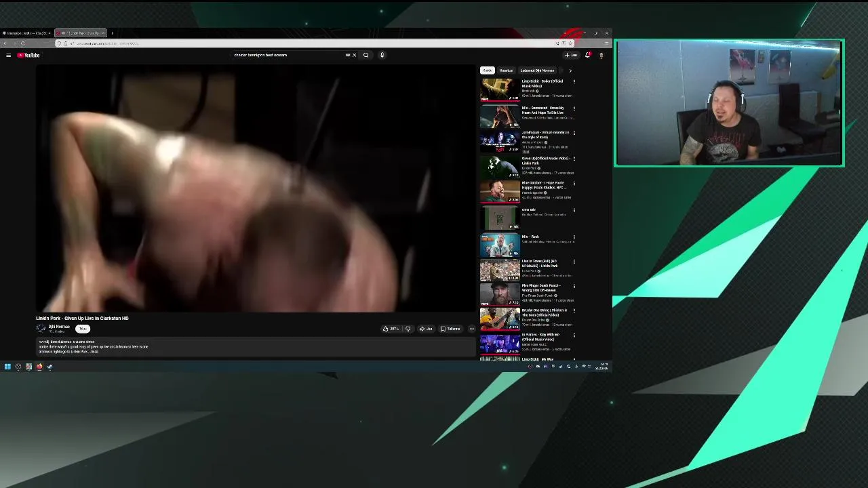Dislike the video with thumbs-down button

point(408,329)
